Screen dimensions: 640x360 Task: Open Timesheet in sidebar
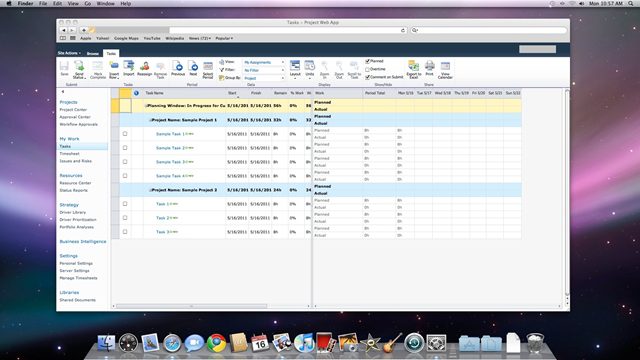(x=69, y=153)
